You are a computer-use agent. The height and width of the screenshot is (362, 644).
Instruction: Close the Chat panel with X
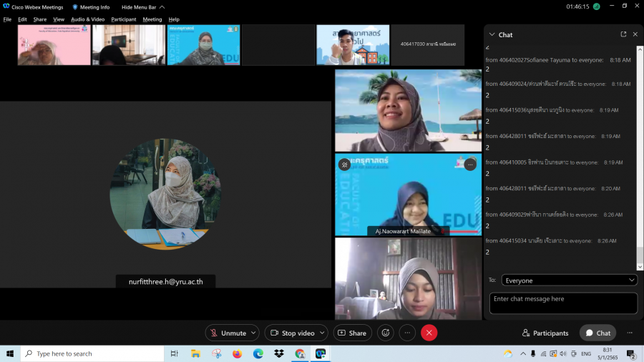click(635, 34)
